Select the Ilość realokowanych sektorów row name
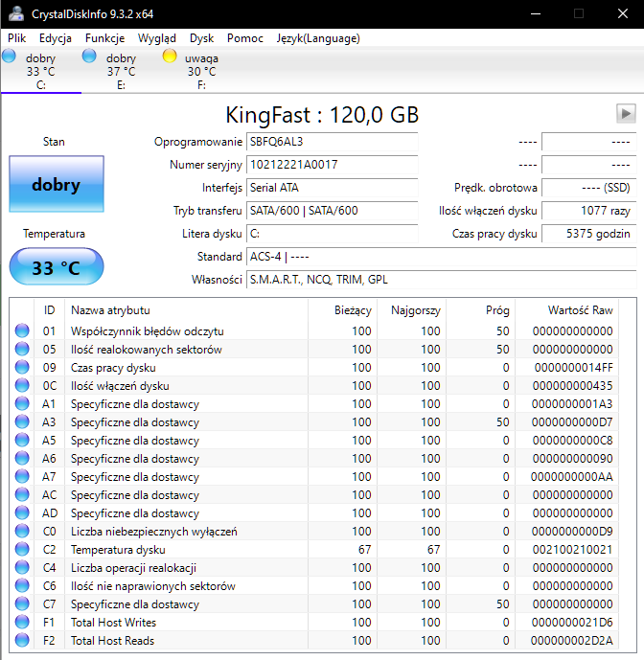 (x=147, y=350)
